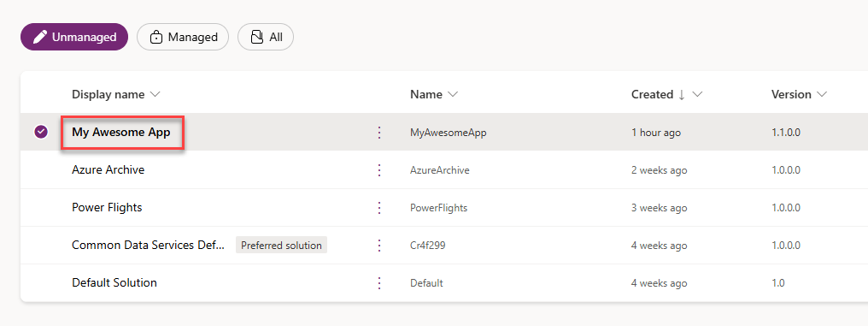Open more options for Azure Archive
Screen dimensions: 868x326
tap(379, 170)
